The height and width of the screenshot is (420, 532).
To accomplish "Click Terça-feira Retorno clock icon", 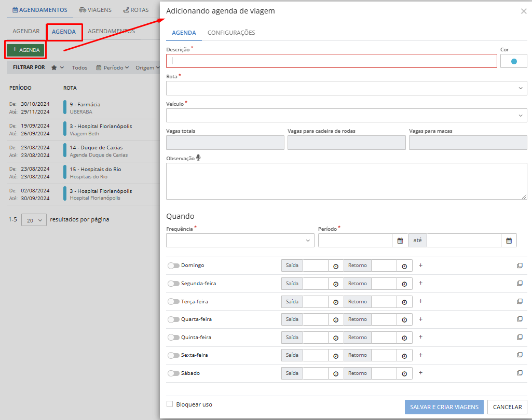I will pyautogui.click(x=404, y=302).
